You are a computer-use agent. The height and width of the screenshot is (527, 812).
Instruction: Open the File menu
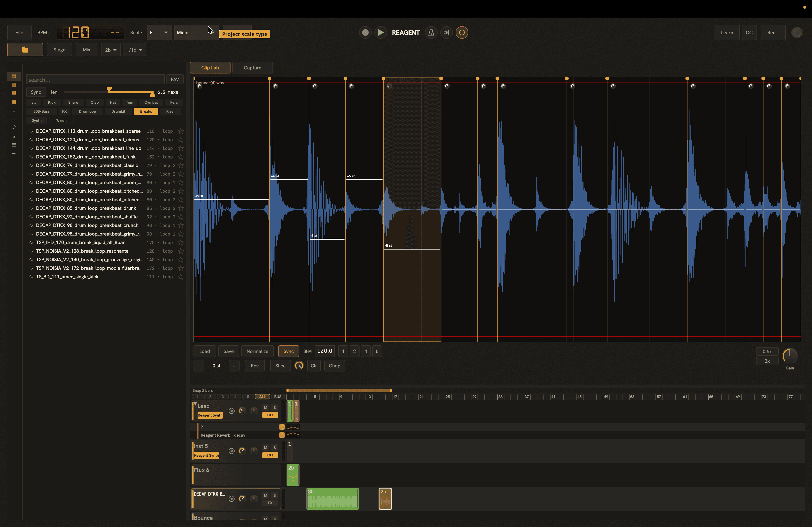19,32
